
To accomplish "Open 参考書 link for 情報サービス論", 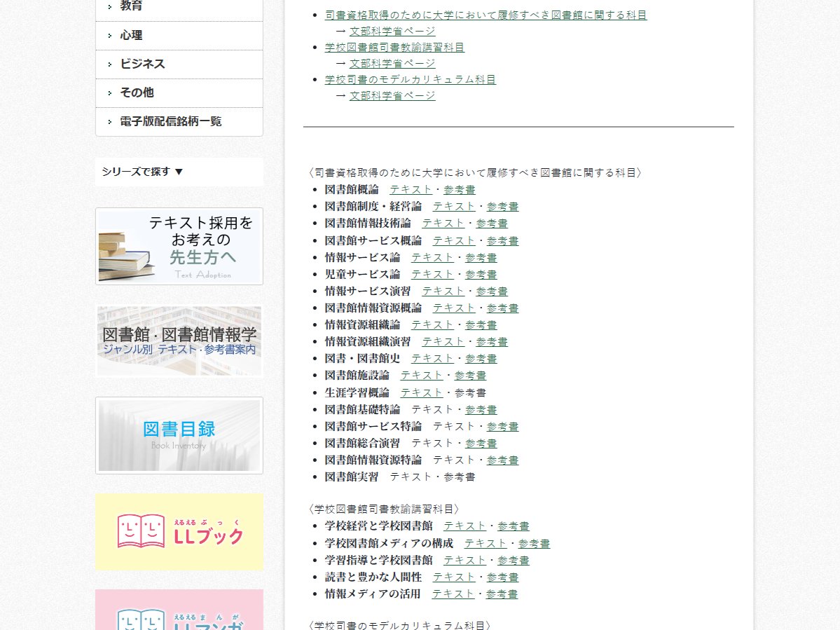I will click(x=481, y=258).
